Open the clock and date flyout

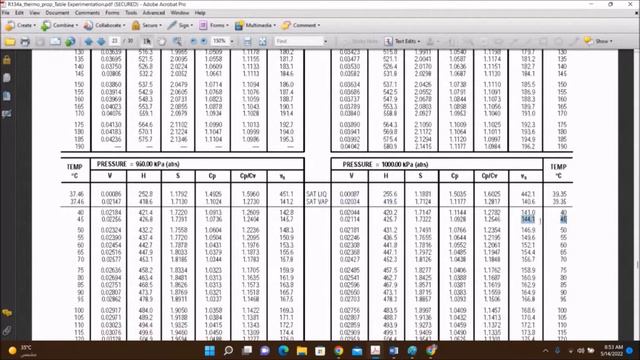[613, 350]
